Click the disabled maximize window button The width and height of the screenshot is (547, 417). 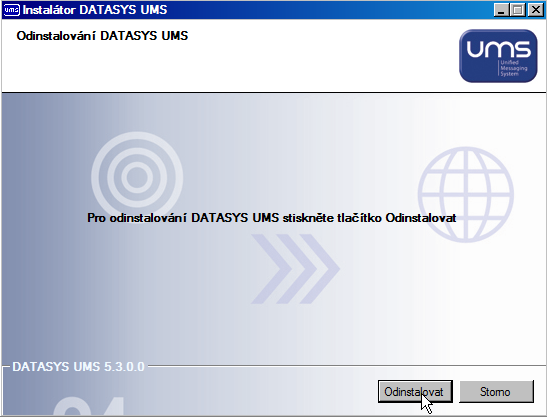pyautogui.click(x=518, y=10)
